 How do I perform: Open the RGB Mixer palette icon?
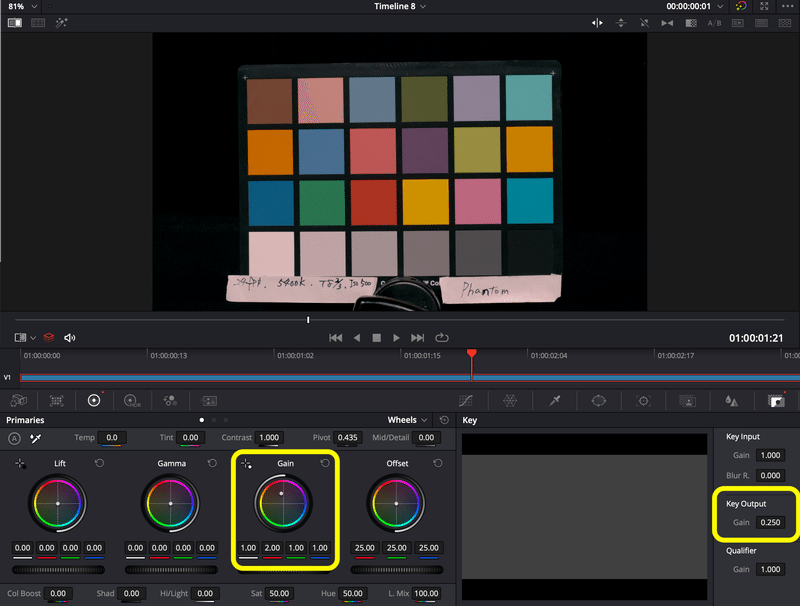pos(170,401)
